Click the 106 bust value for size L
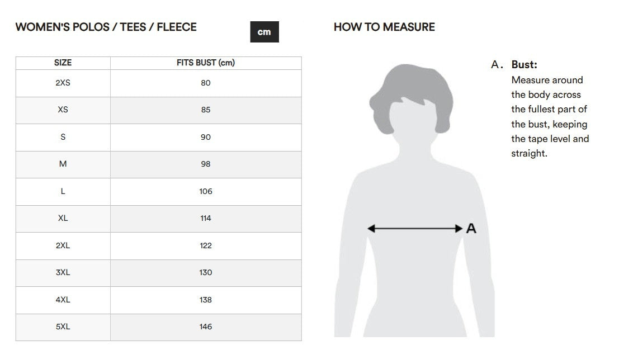This screenshot has height=364, width=619. [x=206, y=191]
